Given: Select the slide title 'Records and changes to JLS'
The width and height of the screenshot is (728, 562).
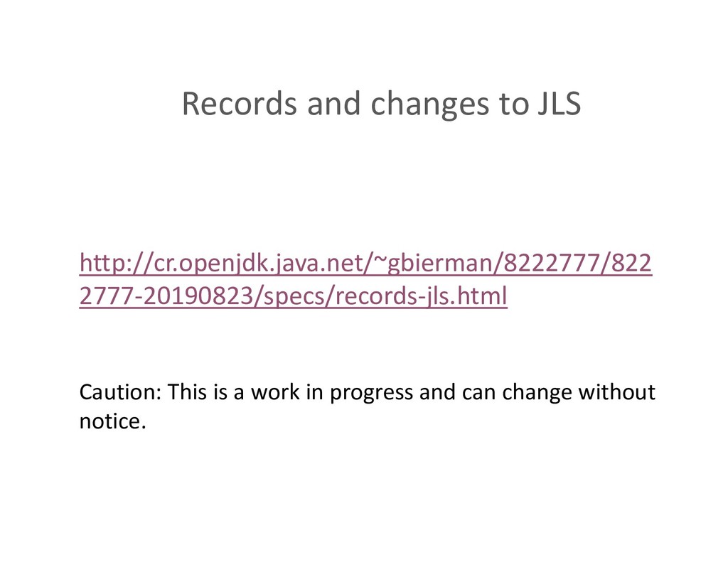Looking at the screenshot, I should [x=381, y=103].
